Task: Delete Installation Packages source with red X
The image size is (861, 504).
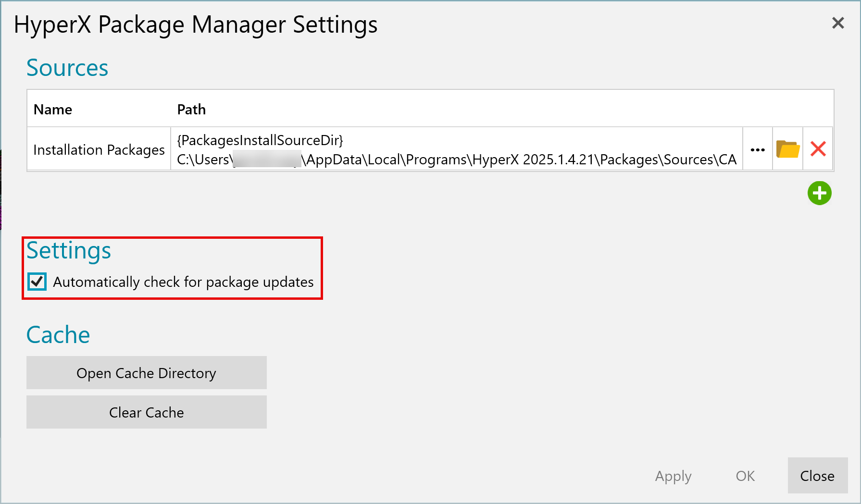Action: [818, 149]
